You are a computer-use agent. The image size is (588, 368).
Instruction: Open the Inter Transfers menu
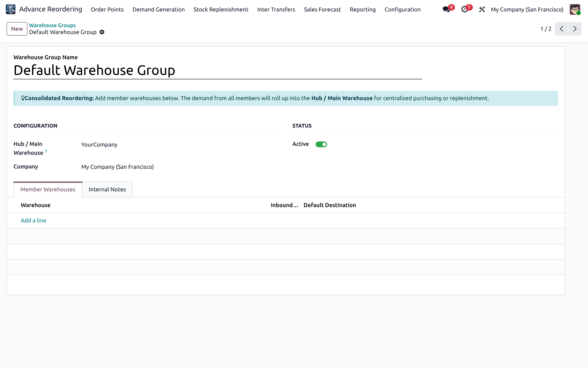coord(276,9)
